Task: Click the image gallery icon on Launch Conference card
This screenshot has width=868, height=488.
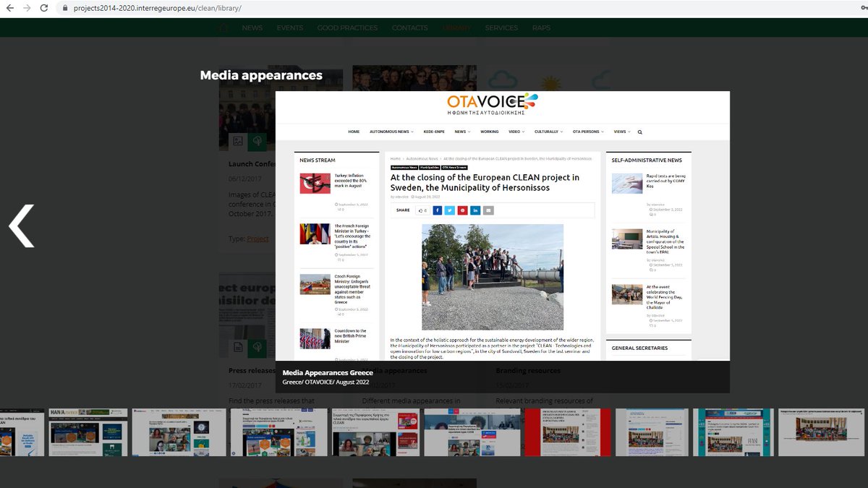Action: 237,141
